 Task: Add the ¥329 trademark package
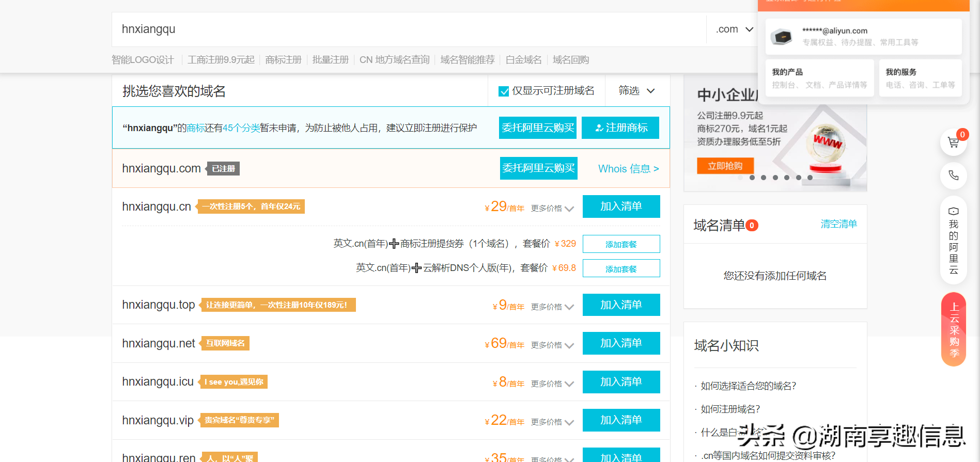coord(621,244)
